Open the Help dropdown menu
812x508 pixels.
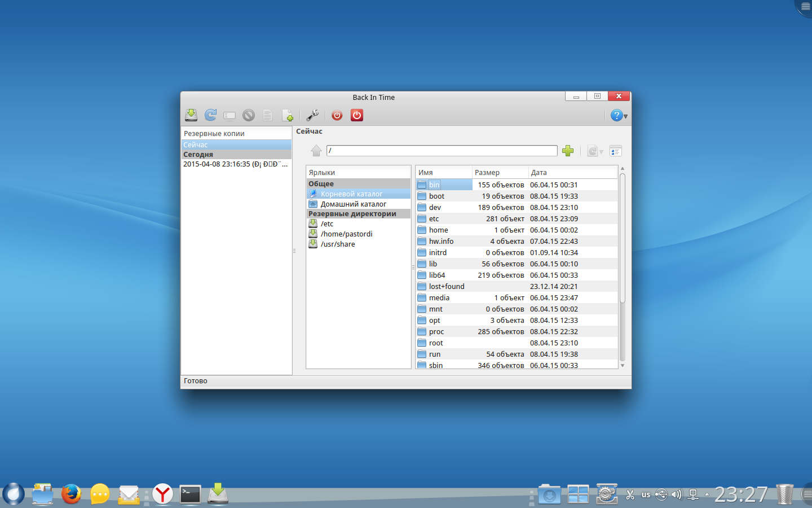coord(619,115)
